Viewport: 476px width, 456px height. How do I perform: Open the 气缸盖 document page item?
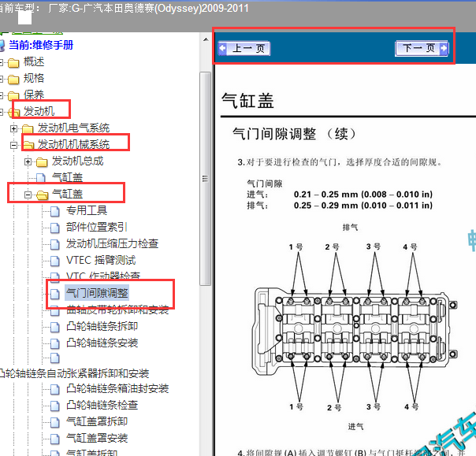pos(67,177)
